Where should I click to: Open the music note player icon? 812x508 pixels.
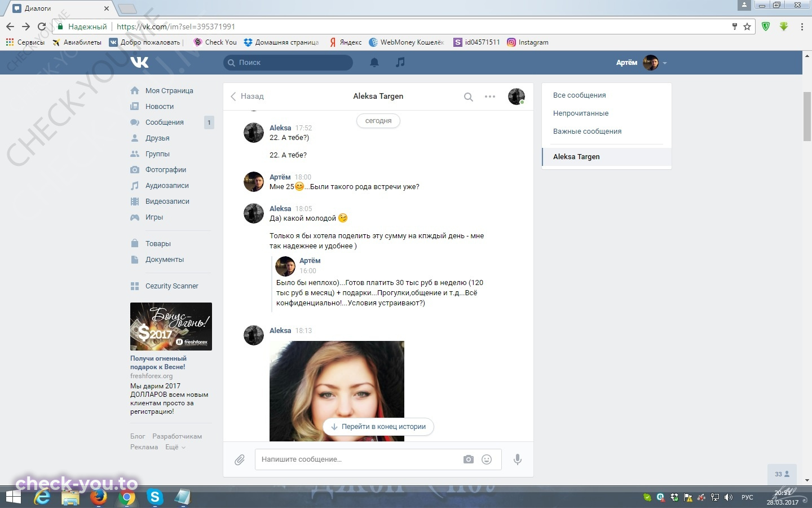[x=400, y=62]
